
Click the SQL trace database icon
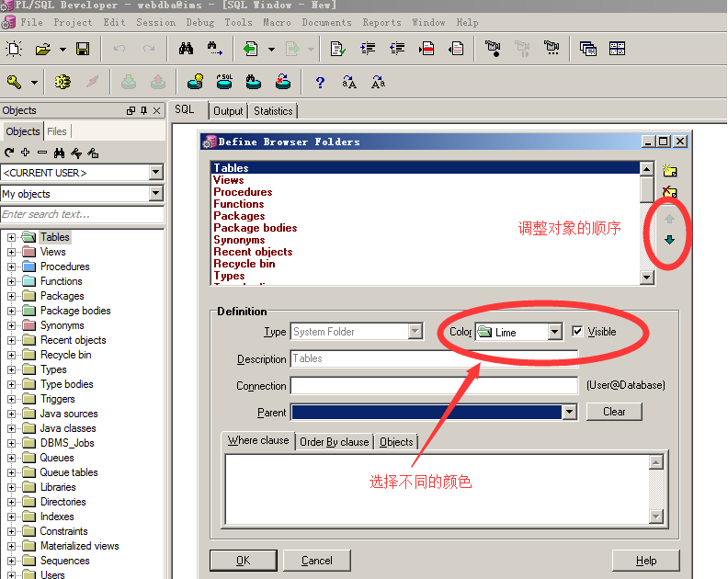pos(224,82)
